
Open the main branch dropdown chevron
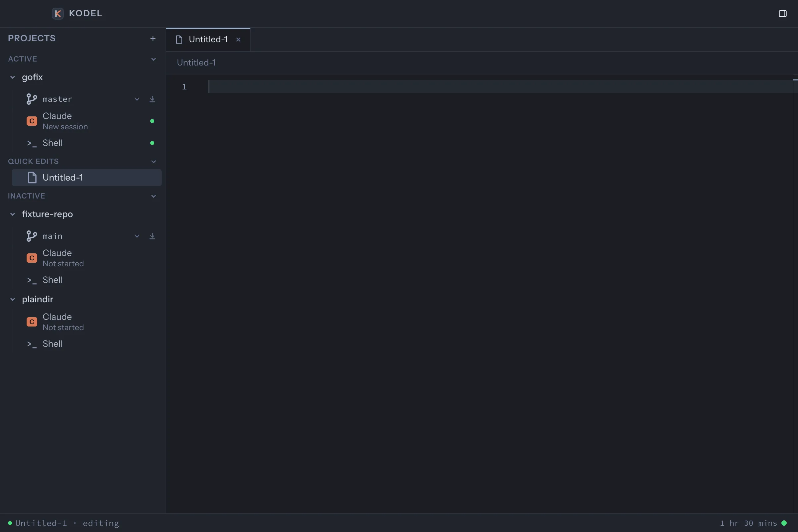pos(137,236)
